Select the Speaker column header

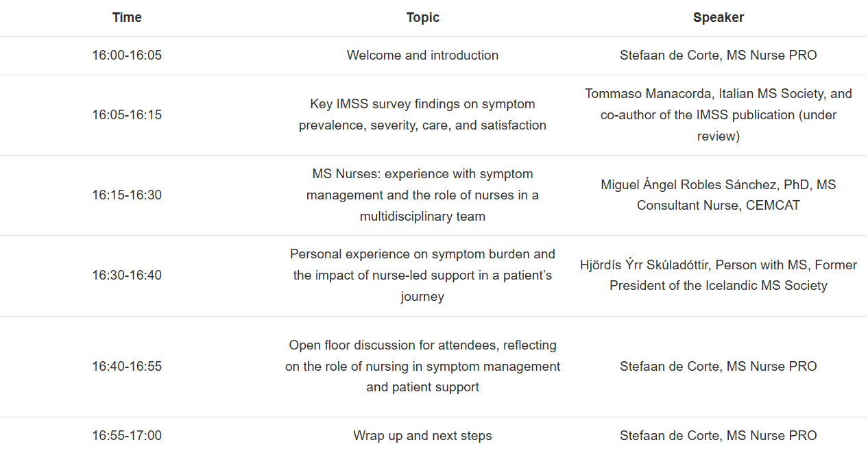pyautogui.click(x=718, y=18)
